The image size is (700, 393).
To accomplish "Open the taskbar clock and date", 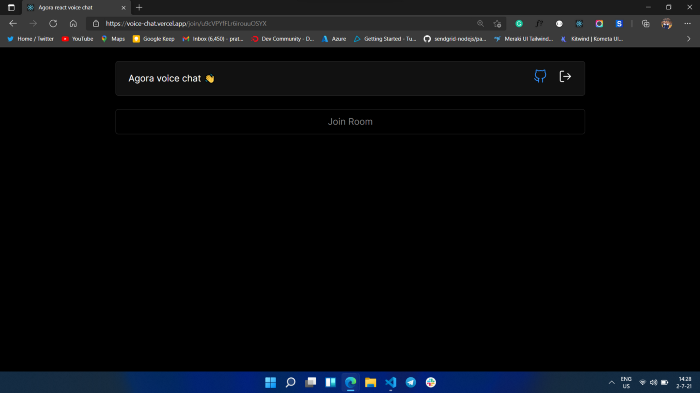I will [x=683, y=382].
